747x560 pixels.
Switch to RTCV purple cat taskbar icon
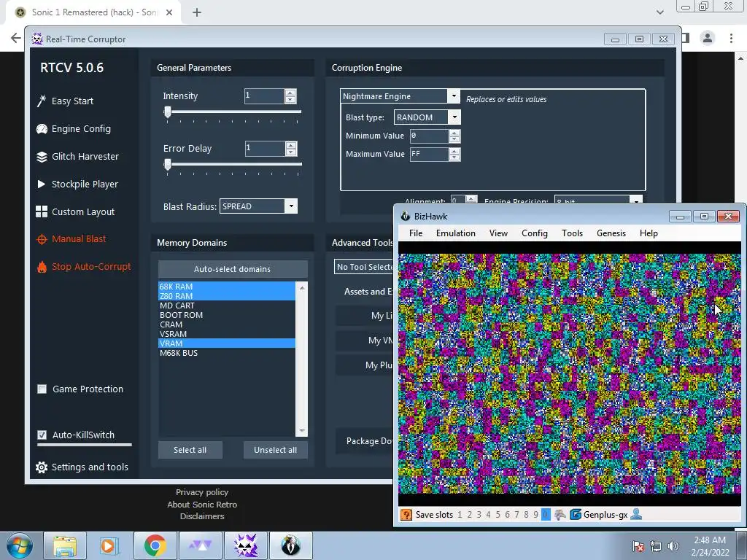(x=246, y=545)
